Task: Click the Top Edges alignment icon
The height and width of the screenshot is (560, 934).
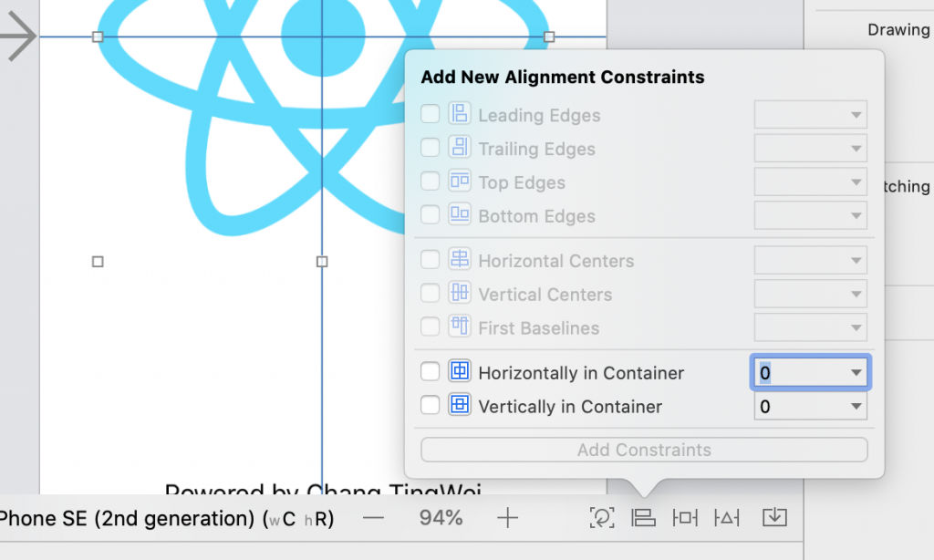Action: pyautogui.click(x=460, y=181)
